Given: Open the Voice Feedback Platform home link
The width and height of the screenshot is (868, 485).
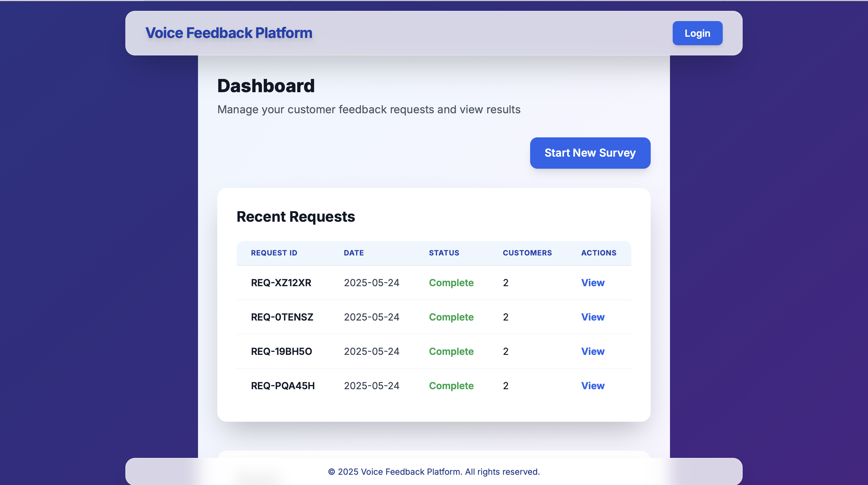Looking at the screenshot, I should pos(229,33).
